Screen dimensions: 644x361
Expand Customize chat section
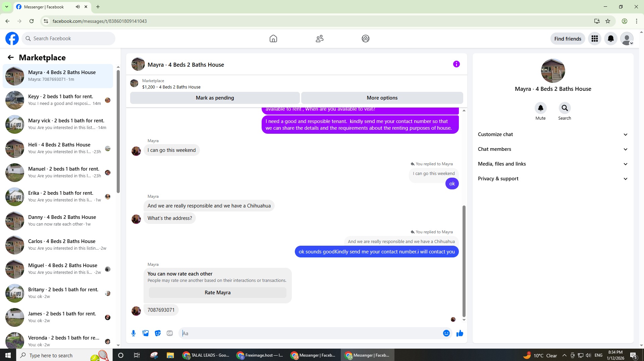pyautogui.click(x=553, y=134)
